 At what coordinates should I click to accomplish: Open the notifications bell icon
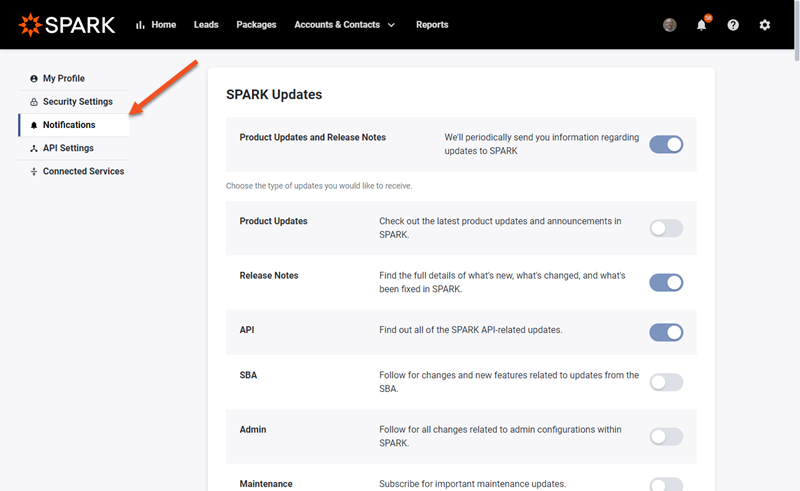pos(702,25)
